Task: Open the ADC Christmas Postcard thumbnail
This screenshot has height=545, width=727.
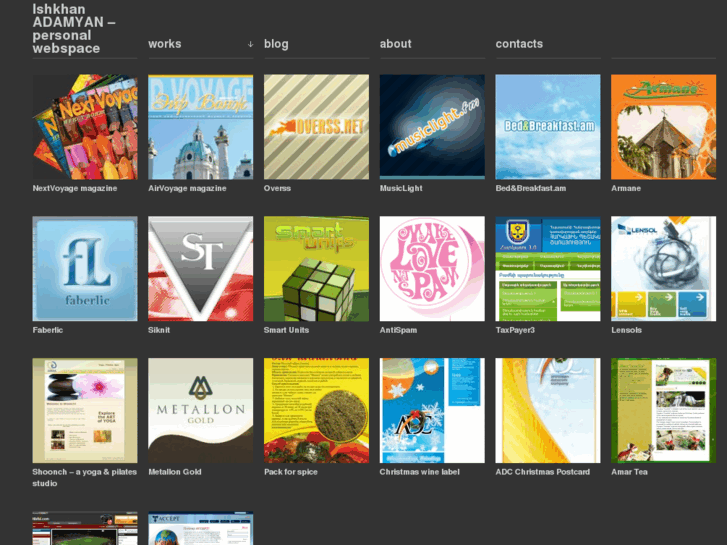Action: pyautogui.click(x=548, y=410)
